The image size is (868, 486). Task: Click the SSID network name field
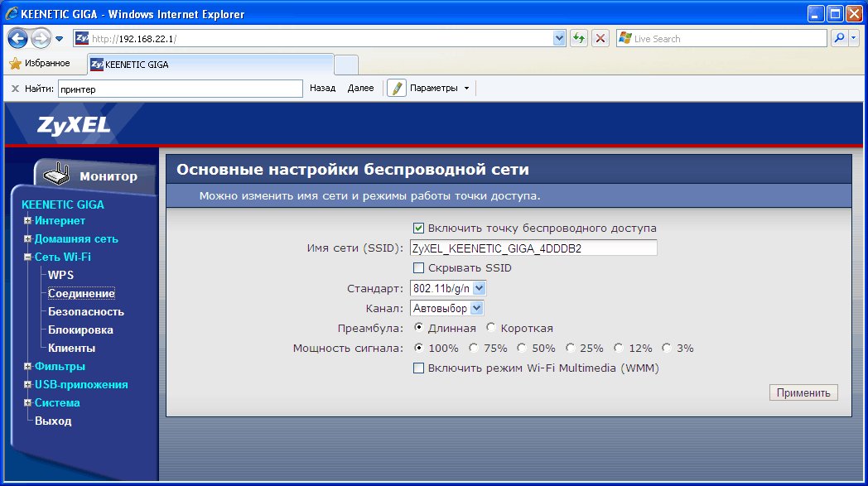[533, 248]
